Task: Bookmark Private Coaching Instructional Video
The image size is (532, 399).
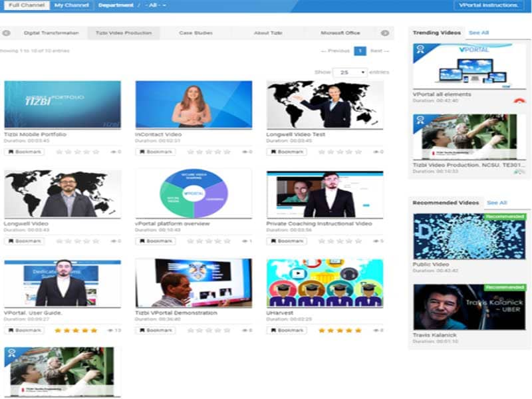Action: (287, 241)
